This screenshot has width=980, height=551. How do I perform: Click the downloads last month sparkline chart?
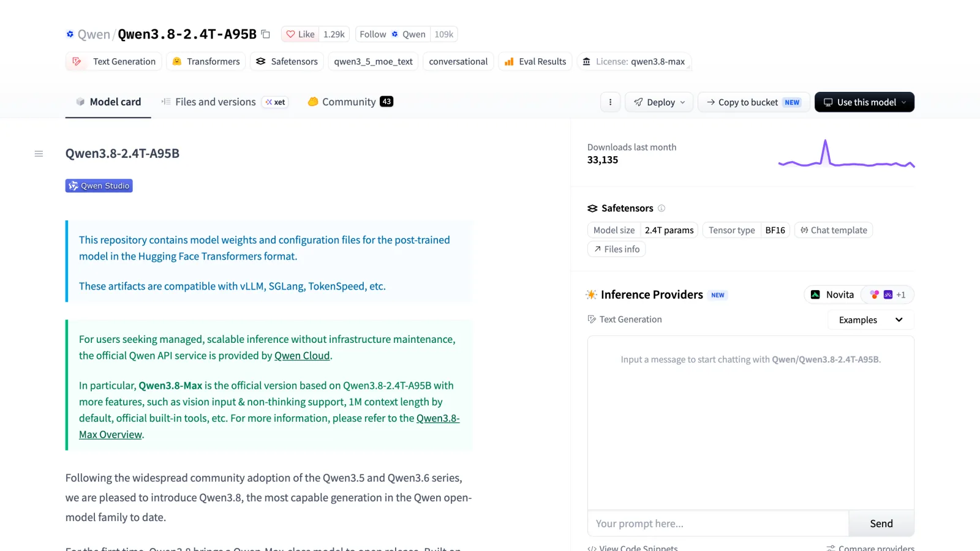[x=846, y=154]
